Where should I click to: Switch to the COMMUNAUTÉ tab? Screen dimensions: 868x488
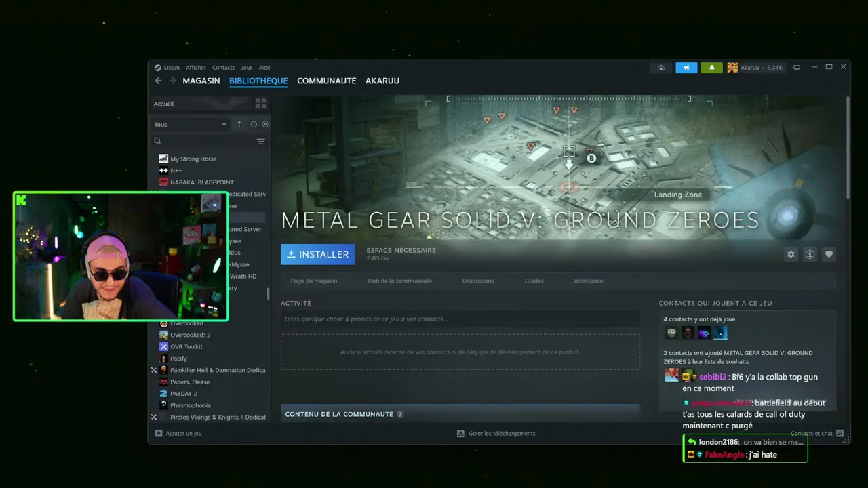pos(326,81)
